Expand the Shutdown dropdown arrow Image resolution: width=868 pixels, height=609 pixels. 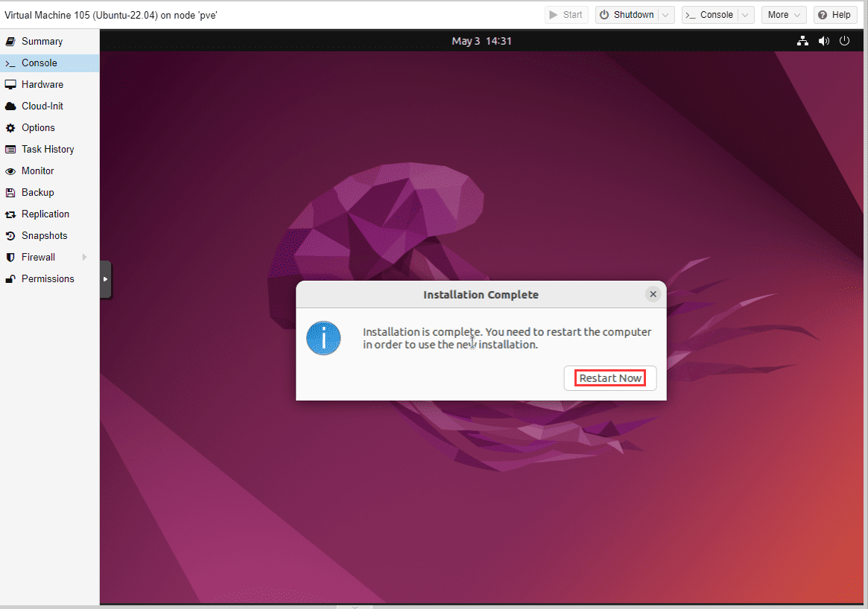(x=667, y=15)
